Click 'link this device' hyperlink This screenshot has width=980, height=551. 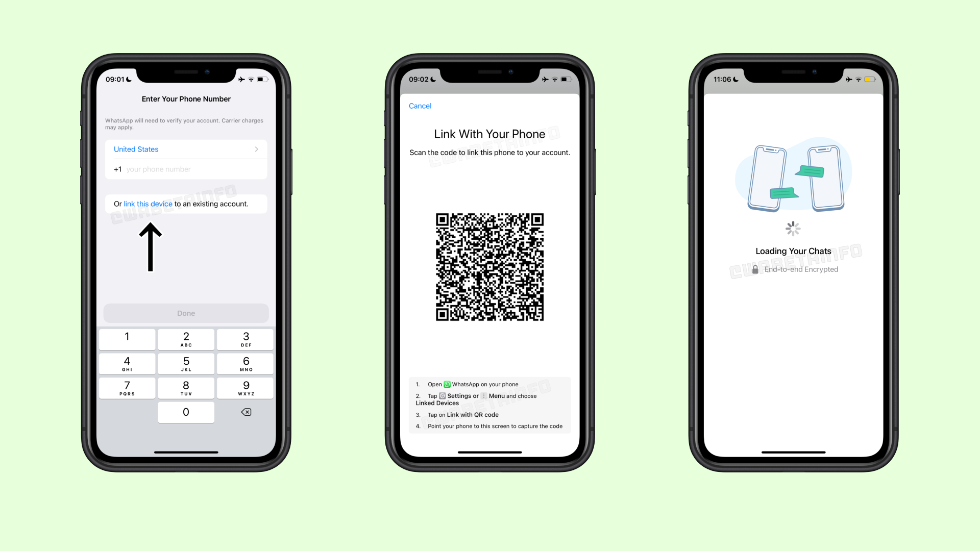[x=148, y=204]
